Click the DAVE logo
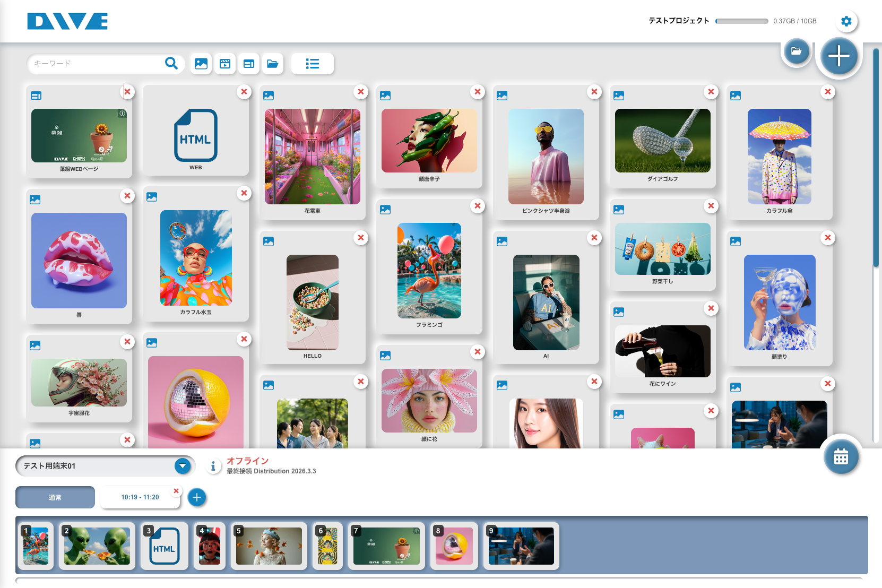The image size is (882, 588). pos(67,21)
